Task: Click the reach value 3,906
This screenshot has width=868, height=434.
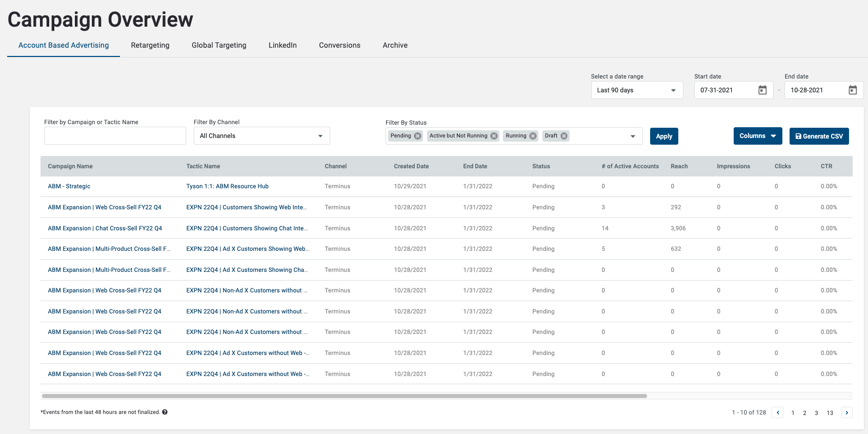Action: (x=678, y=228)
